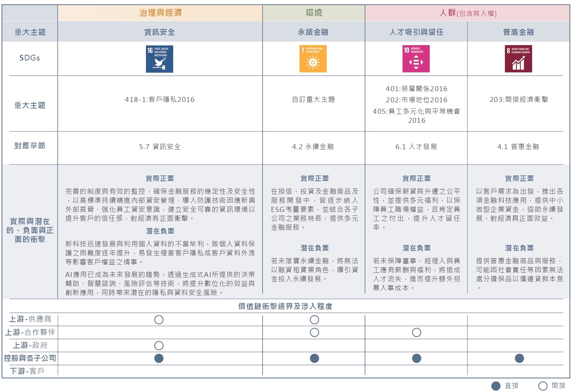The image size is (572, 392).
Task: Click the 價值鏈衝擊邊界及涉入程度 section heading
Action: click(x=285, y=306)
